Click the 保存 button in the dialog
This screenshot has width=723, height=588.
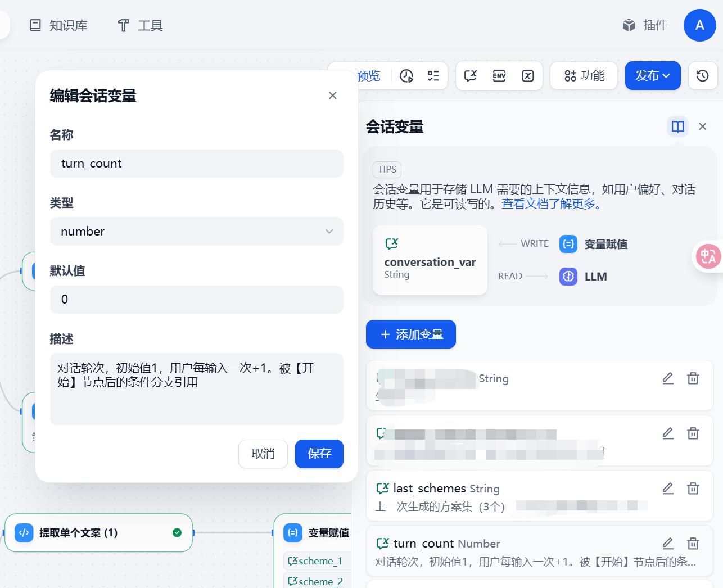[319, 454]
